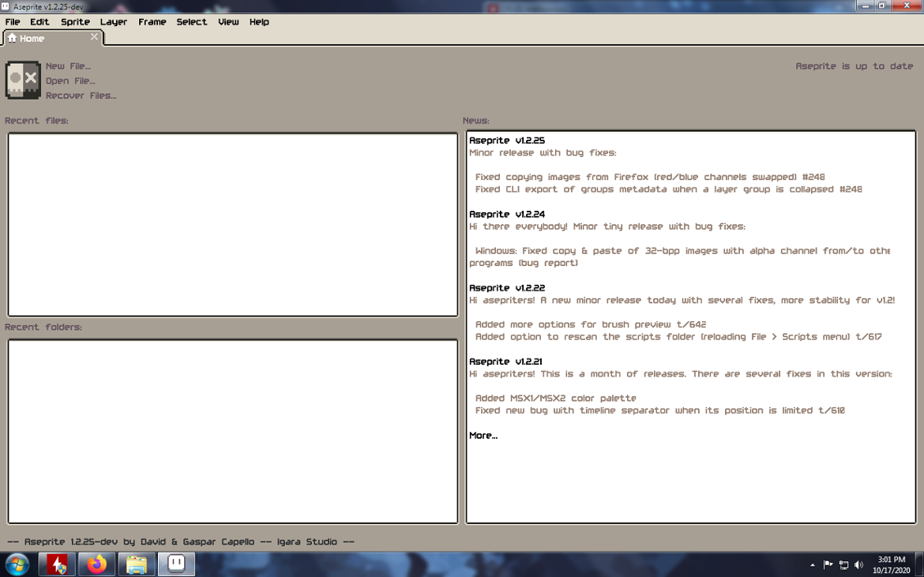The height and width of the screenshot is (577, 924).
Task: Launch Firefox from the taskbar
Action: (x=96, y=564)
